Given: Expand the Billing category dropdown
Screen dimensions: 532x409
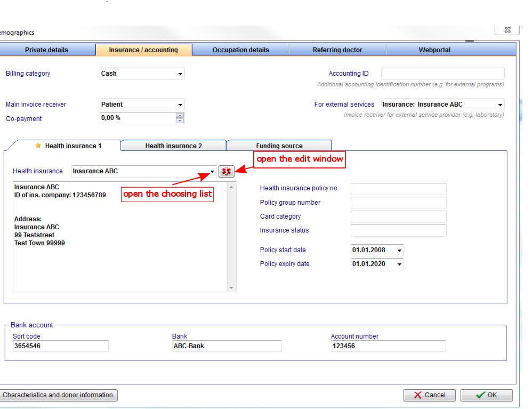Looking at the screenshot, I should click(x=180, y=74).
